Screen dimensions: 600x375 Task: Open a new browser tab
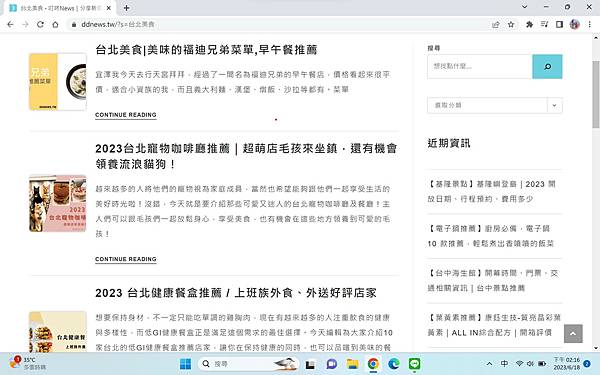127,8
